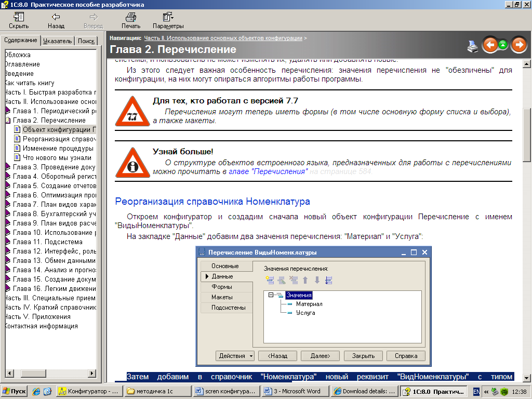532x399 pixels.
Task: Click the contents panel horizontal scrollbar right arrow
Action: pos(92,374)
